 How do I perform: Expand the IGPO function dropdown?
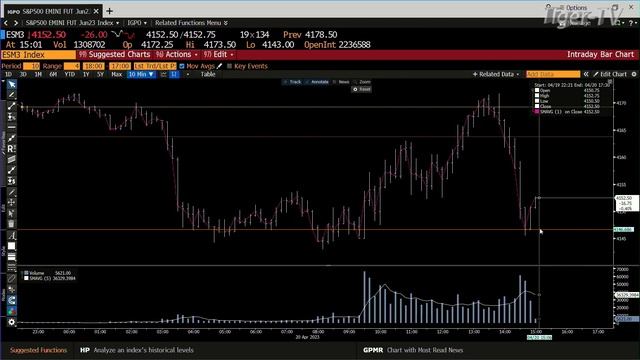point(137,23)
